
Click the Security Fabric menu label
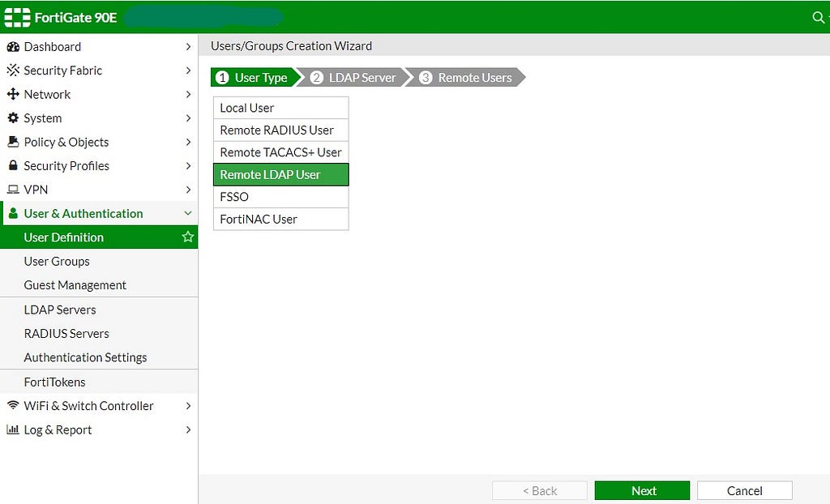pos(63,70)
